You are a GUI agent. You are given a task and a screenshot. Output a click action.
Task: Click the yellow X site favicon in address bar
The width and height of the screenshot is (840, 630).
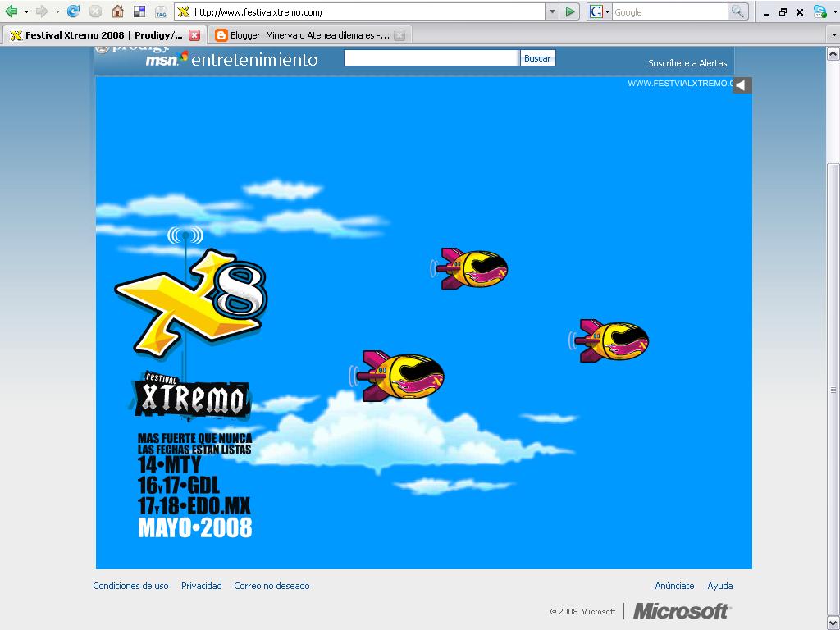(183, 11)
